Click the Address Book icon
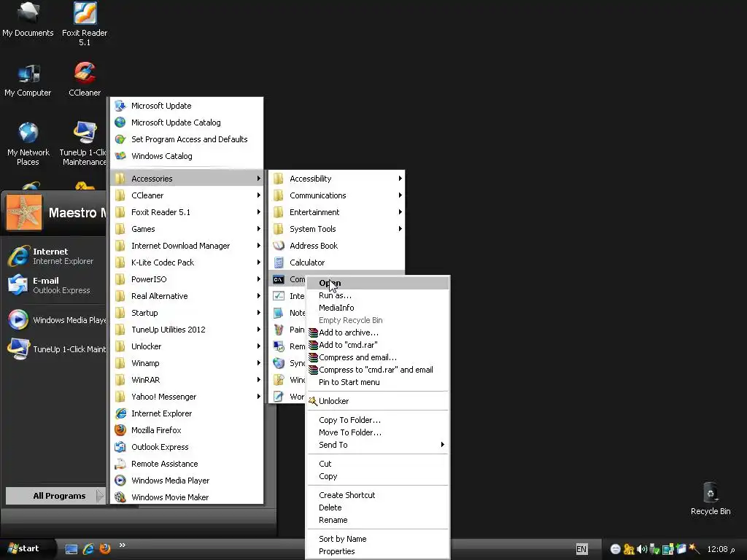 pos(279,246)
